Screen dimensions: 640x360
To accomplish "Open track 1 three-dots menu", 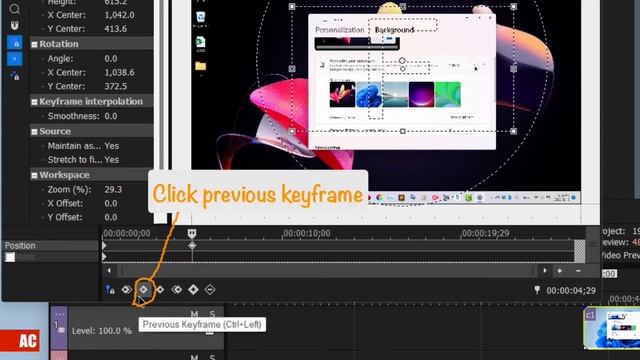I will click(60, 314).
